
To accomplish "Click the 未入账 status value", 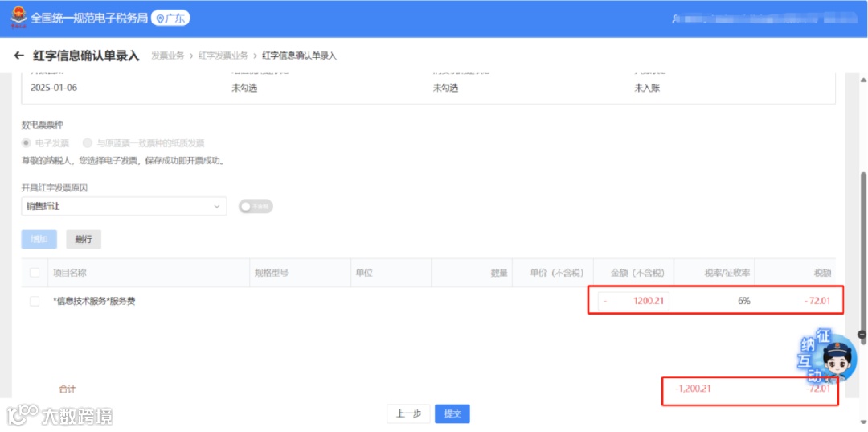I will (x=647, y=88).
